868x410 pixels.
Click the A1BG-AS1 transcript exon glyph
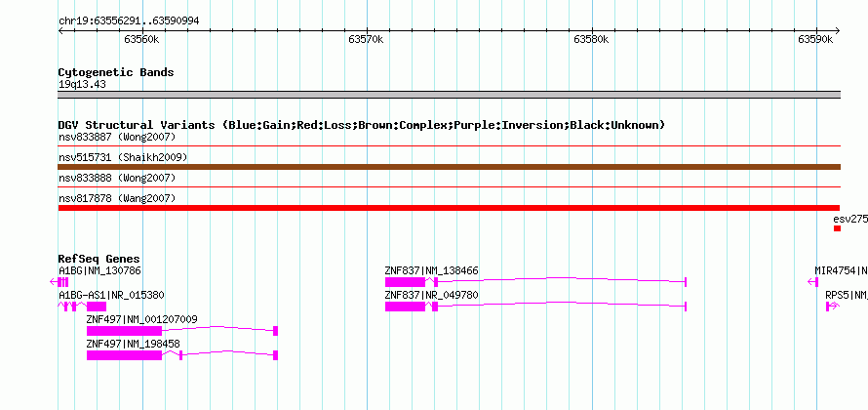click(x=97, y=307)
